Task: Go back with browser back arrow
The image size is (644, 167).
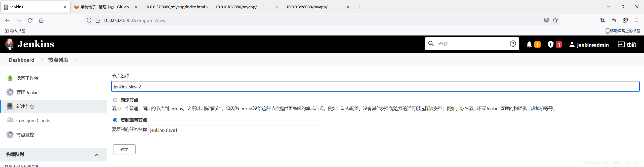Action: (x=8, y=20)
